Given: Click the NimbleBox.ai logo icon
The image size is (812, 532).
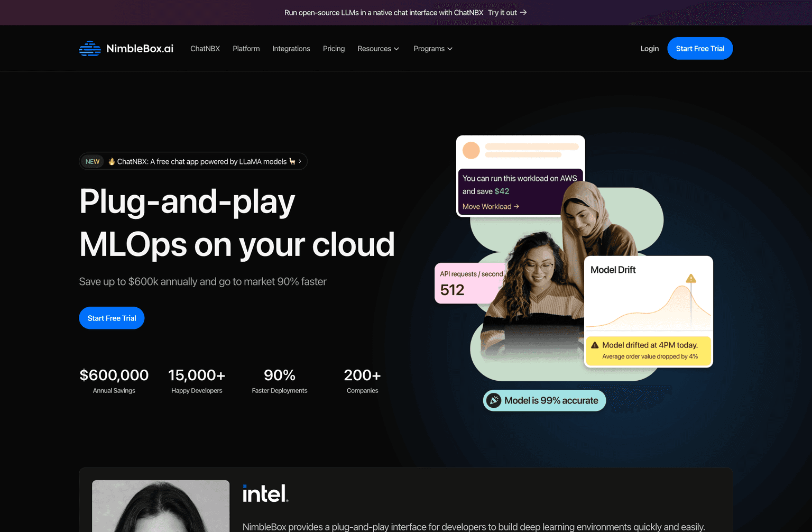Looking at the screenshot, I should tap(90, 49).
